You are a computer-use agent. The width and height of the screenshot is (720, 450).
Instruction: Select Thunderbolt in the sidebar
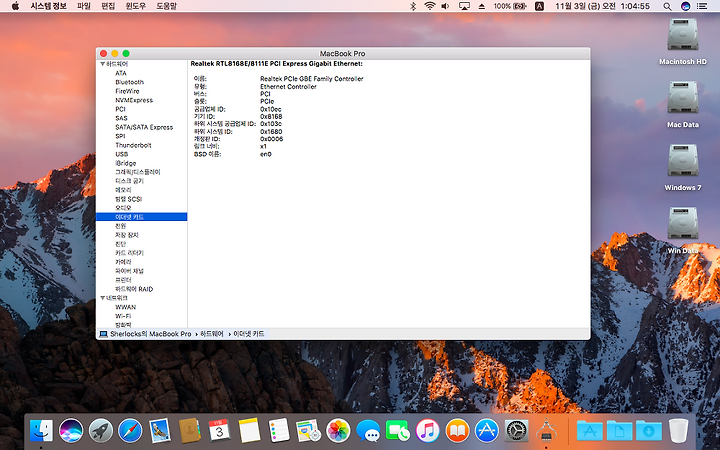point(133,145)
